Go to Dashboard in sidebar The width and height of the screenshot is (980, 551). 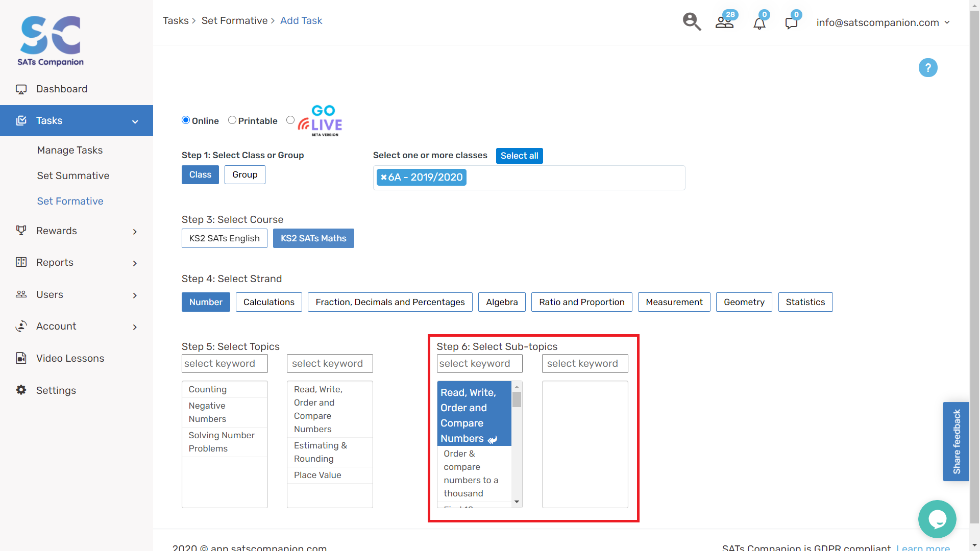pos(62,89)
